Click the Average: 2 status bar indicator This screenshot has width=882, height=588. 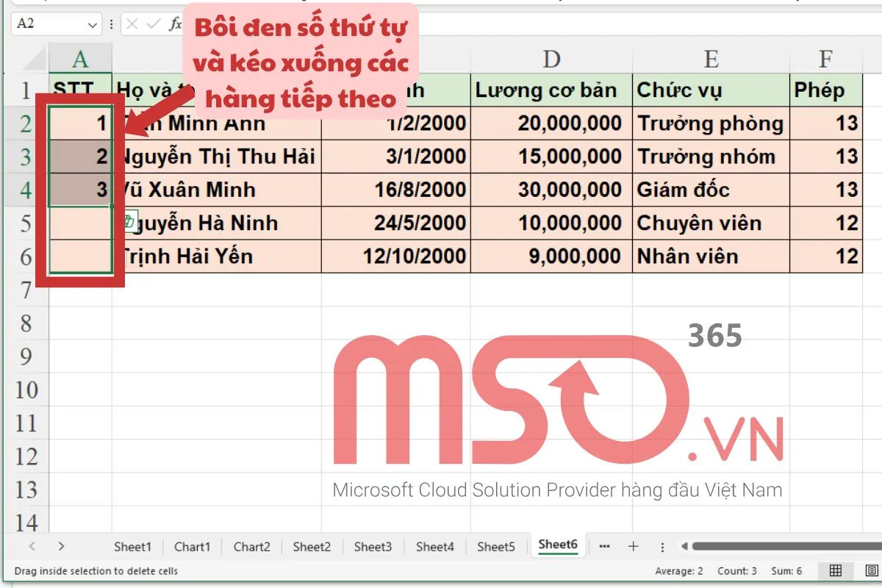[x=680, y=570]
